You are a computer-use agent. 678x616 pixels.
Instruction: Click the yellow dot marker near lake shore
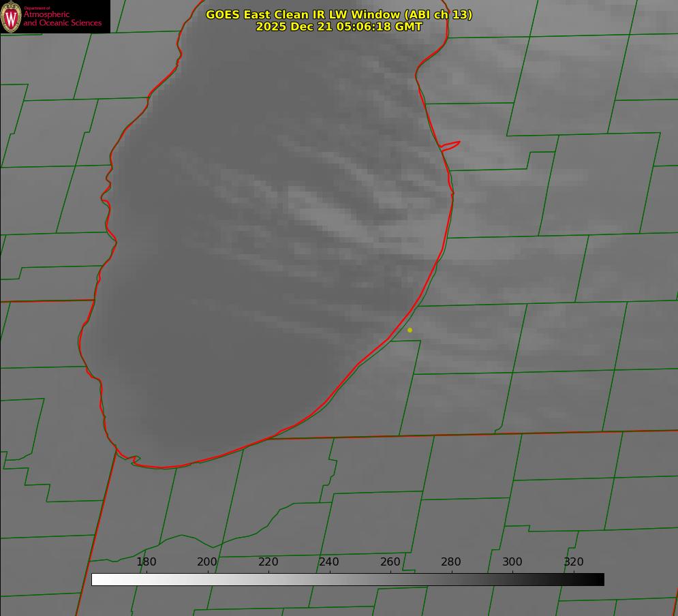pyautogui.click(x=410, y=330)
